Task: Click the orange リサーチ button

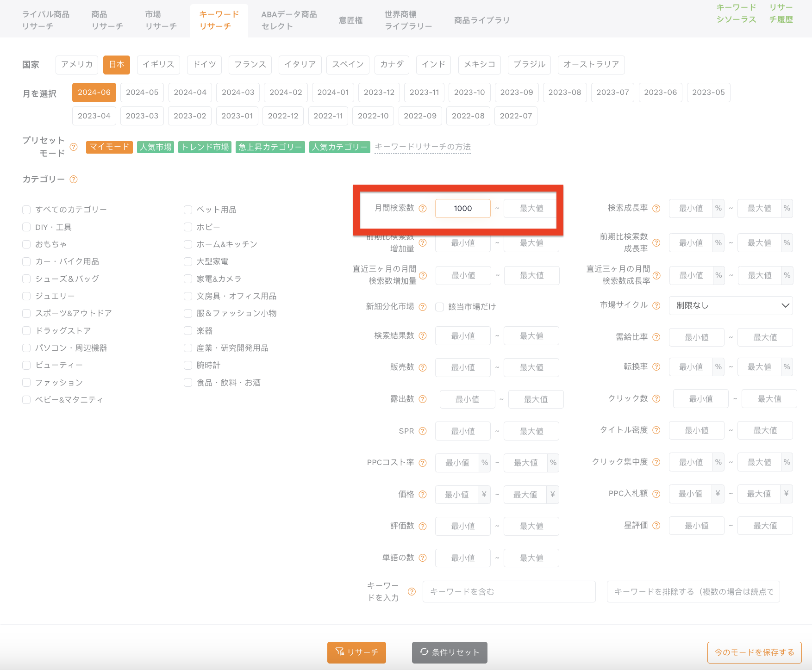Action: point(356,652)
